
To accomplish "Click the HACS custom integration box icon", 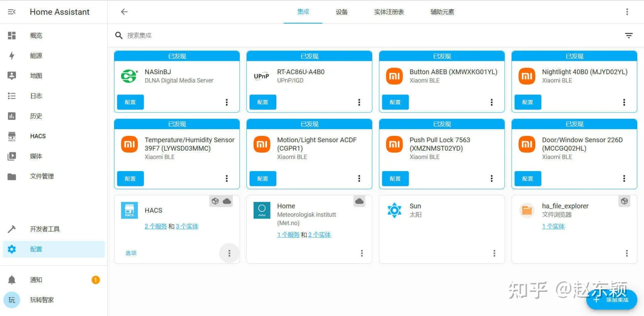I will coord(216,201).
